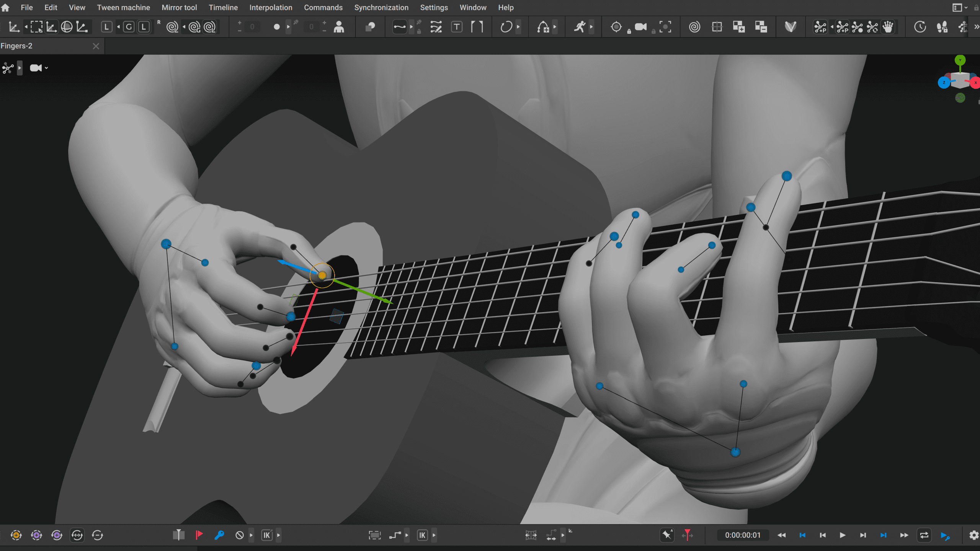The height and width of the screenshot is (551, 980).
Task: Increment the frame counter with the plus stepper
Action: pyautogui.click(x=239, y=23)
